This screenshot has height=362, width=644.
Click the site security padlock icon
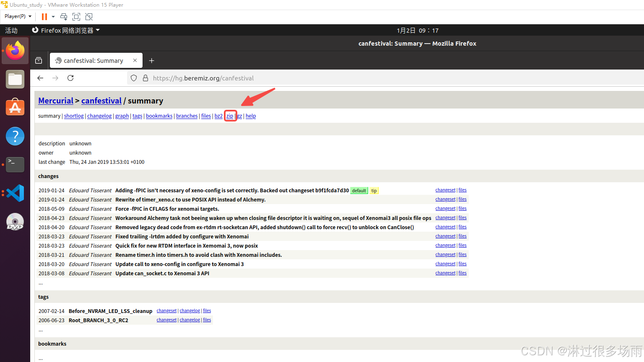point(145,78)
